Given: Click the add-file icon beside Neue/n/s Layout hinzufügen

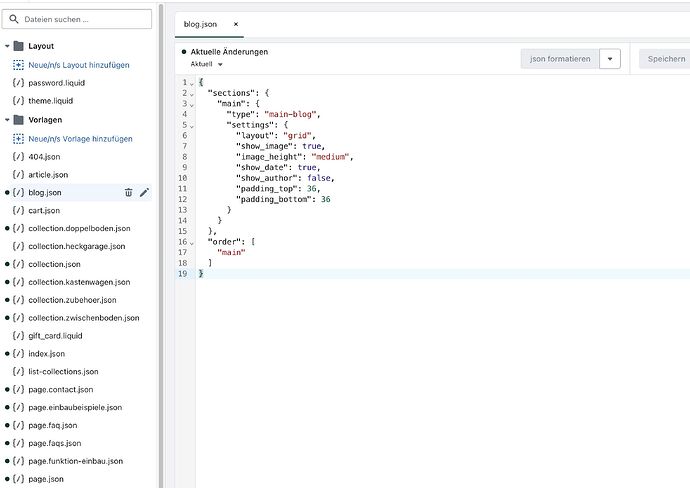Looking at the screenshot, I should pyautogui.click(x=18, y=65).
